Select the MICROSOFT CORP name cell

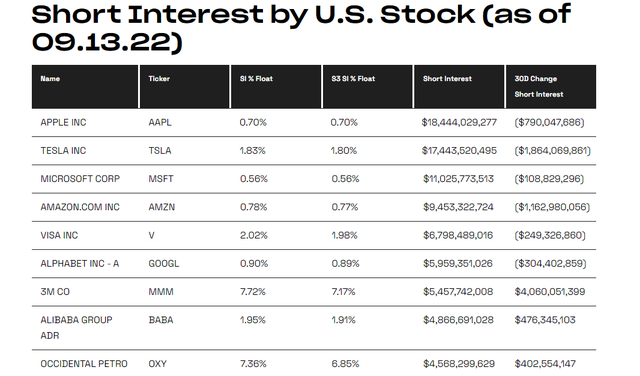tap(80, 179)
